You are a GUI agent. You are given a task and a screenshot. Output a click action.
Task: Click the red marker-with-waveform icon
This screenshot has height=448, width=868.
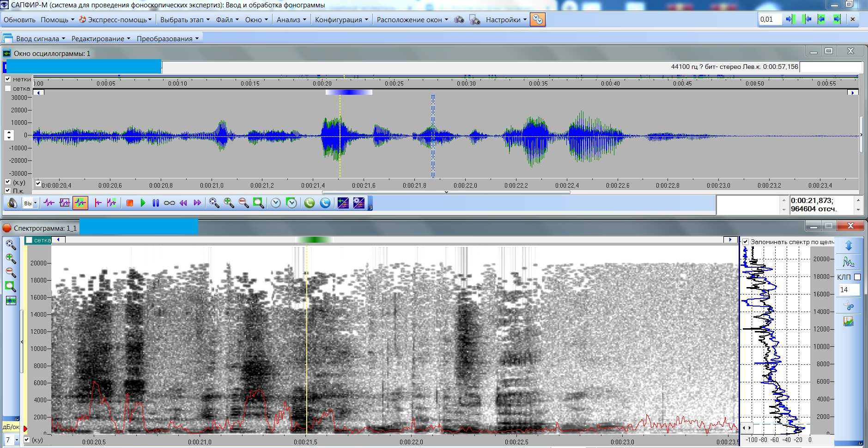97,203
